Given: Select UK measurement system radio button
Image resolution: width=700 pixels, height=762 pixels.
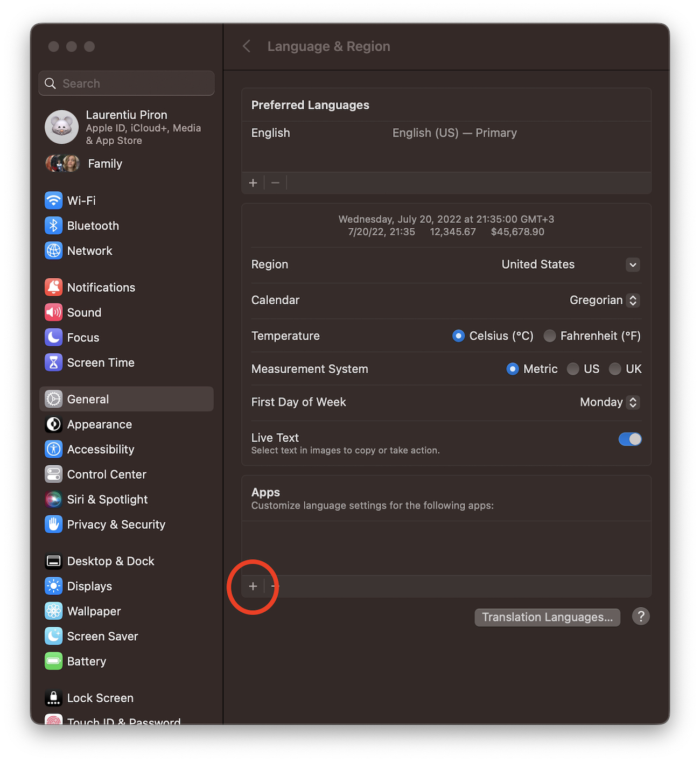Looking at the screenshot, I should pos(614,369).
